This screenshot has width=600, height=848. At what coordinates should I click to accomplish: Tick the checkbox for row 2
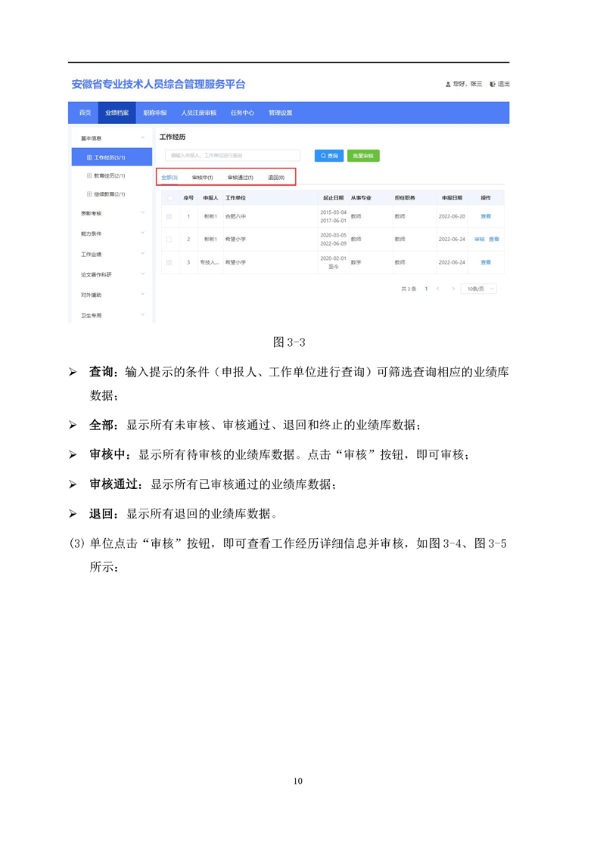pos(168,239)
